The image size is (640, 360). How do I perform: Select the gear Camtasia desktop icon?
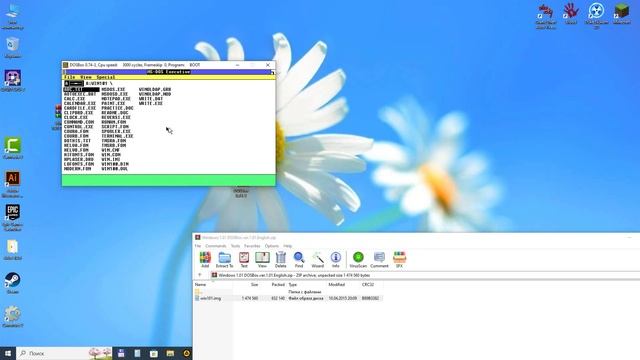coord(13,317)
